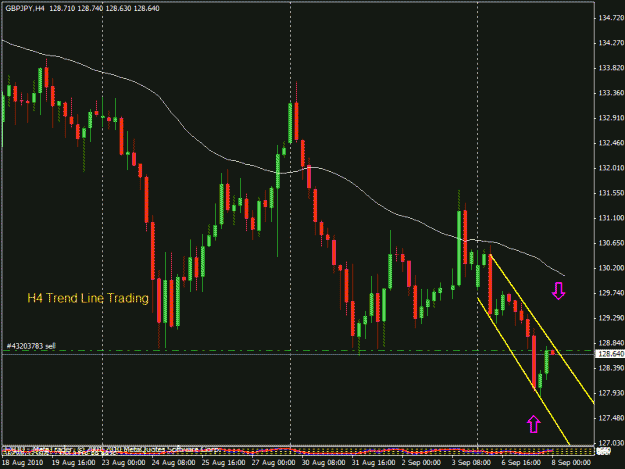
Task: Click the magenta up arrow object
Action: pyautogui.click(x=534, y=424)
